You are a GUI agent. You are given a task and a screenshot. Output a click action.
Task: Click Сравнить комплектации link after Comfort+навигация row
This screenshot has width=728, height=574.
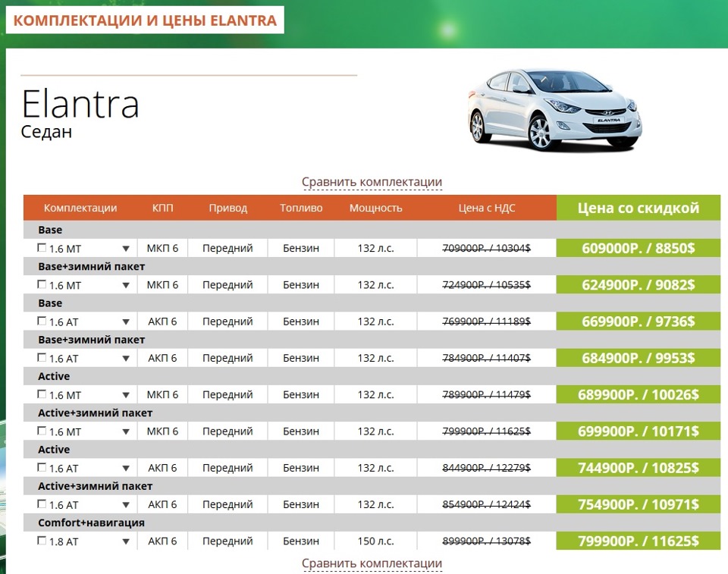click(x=372, y=563)
